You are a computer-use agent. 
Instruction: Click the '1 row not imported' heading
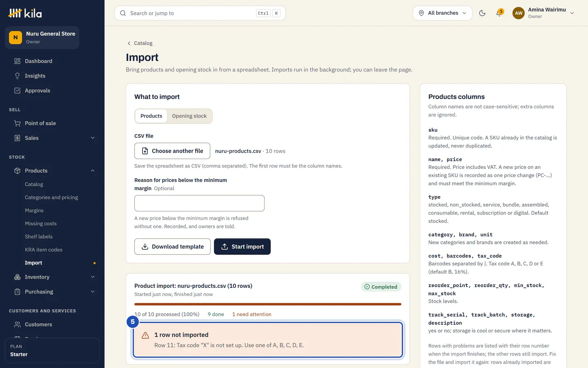coord(181,335)
